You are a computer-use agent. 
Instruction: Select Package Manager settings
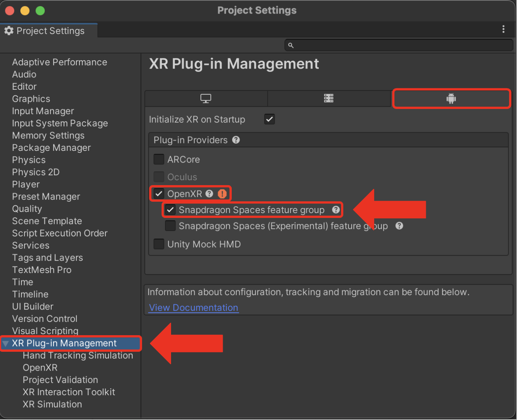click(x=51, y=148)
